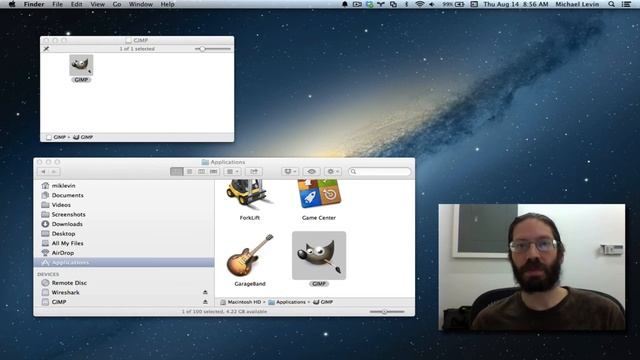Image resolution: width=640 pixels, height=360 pixels.
Task: Switch to list view in Applications window
Action: [189, 171]
